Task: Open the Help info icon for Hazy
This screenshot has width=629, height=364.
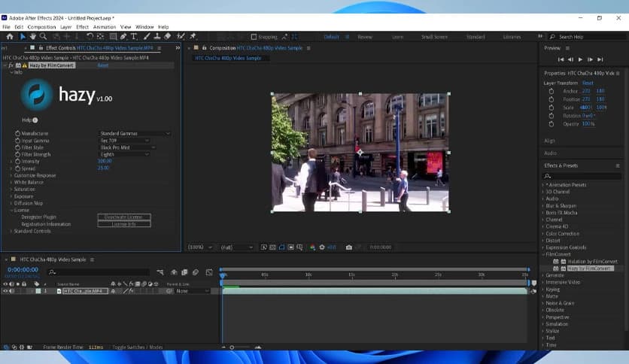Action: [35, 120]
